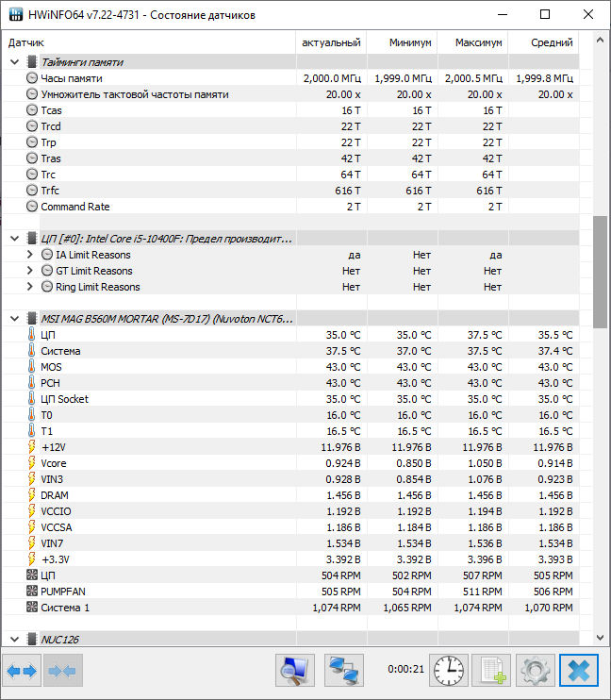The image size is (611, 700).
Task: Click the vertical scrollbar thumb
Action: coord(600,272)
